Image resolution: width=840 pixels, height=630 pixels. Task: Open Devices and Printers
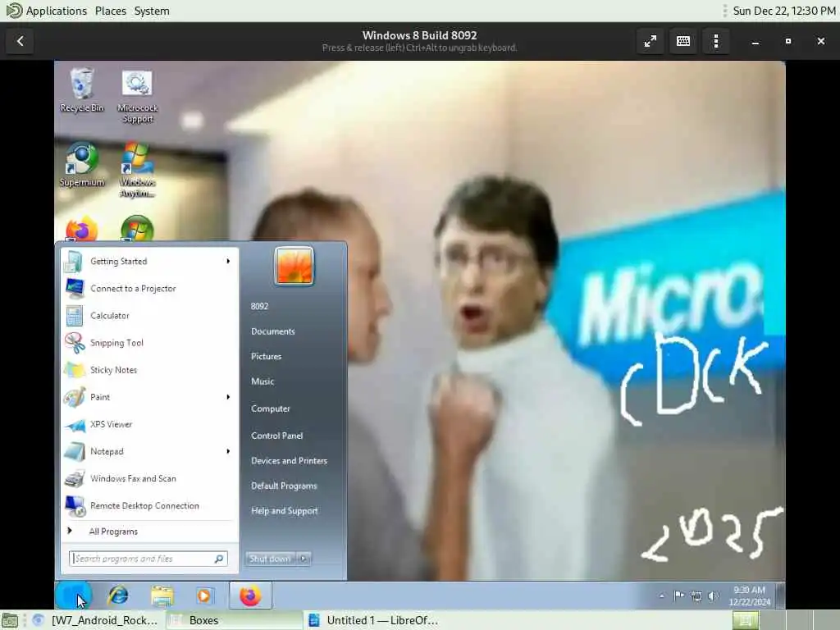pyautogui.click(x=290, y=461)
